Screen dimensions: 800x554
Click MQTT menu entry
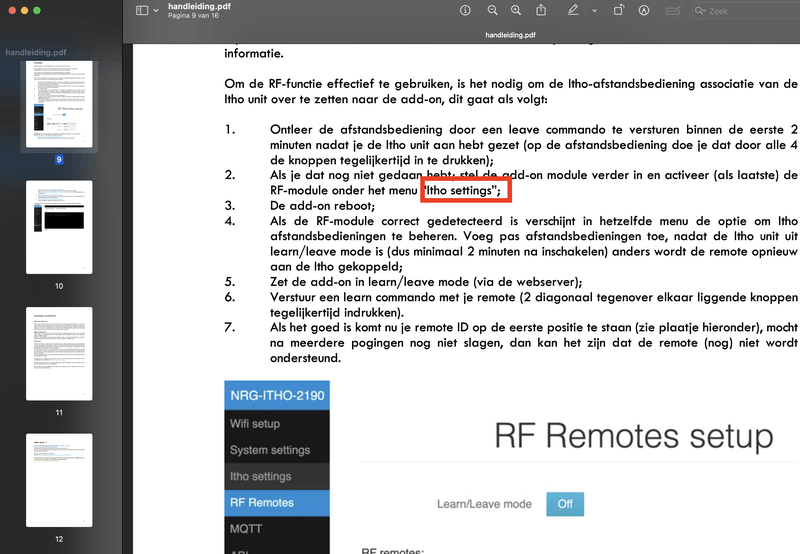point(277,529)
